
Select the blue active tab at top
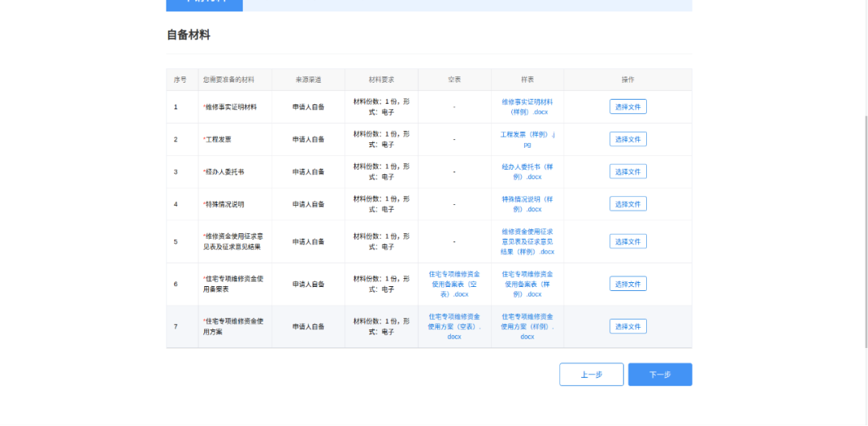coord(204,5)
